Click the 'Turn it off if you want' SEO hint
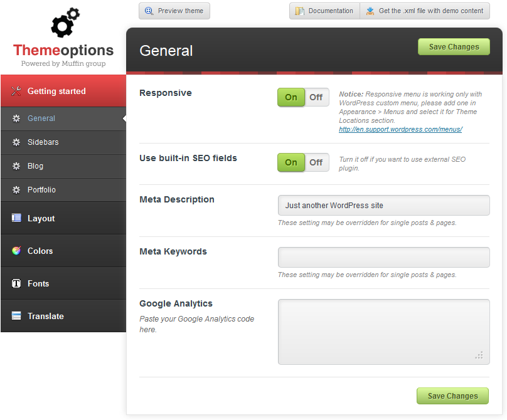 402,164
